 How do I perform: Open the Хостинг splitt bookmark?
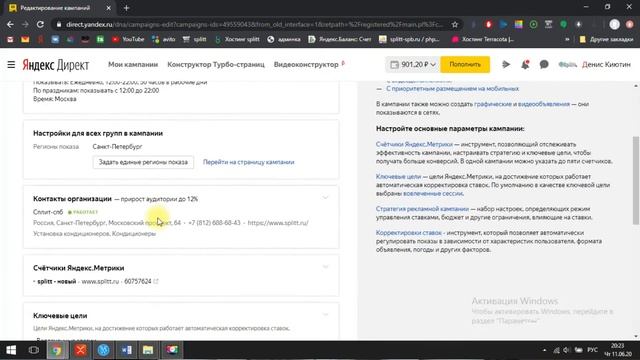(x=237, y=39)
